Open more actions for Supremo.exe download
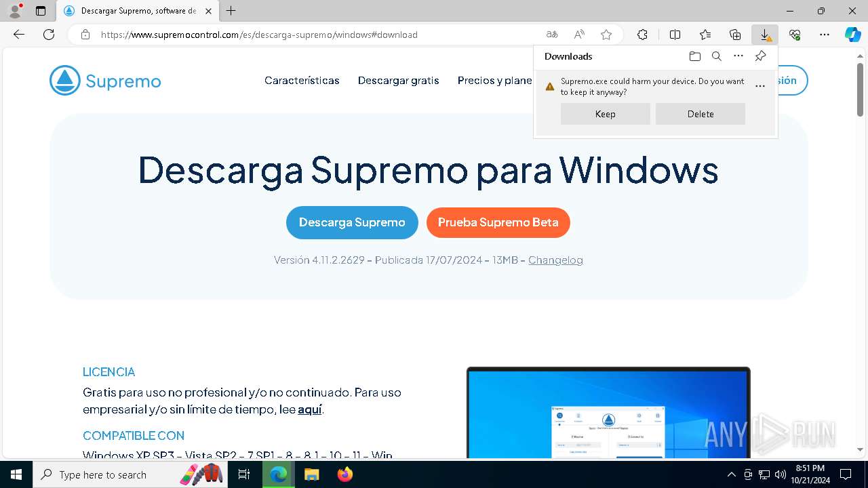This screenshot has width=868, height=488. [x=760, y=86]
